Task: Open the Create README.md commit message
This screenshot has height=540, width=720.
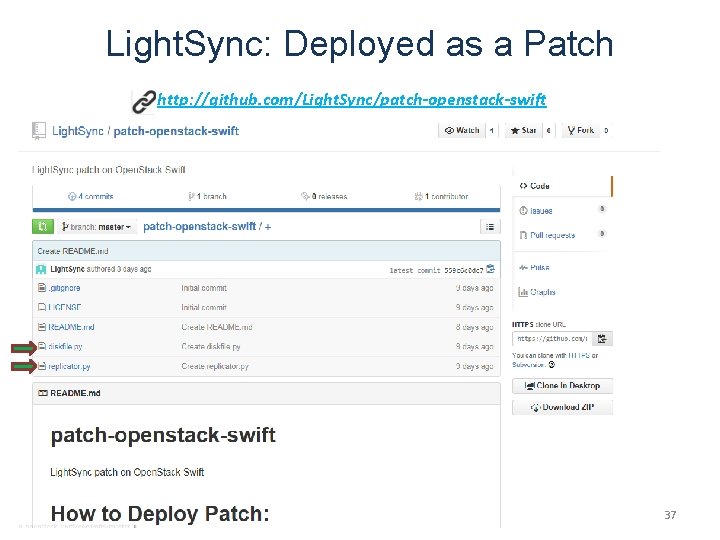Action: click(73, 251)
